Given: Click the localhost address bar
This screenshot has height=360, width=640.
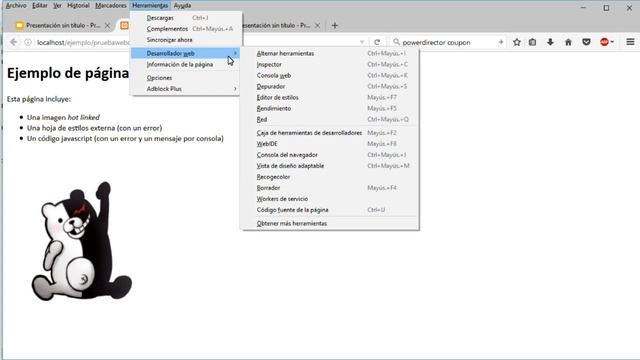Looking at the screenshot, I should (84, 42).
